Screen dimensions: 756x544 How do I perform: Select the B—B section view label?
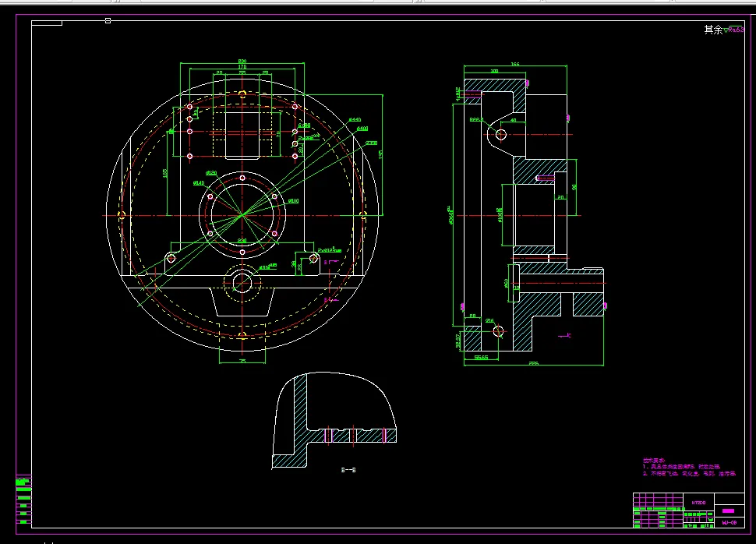click(x=348, y=470)
